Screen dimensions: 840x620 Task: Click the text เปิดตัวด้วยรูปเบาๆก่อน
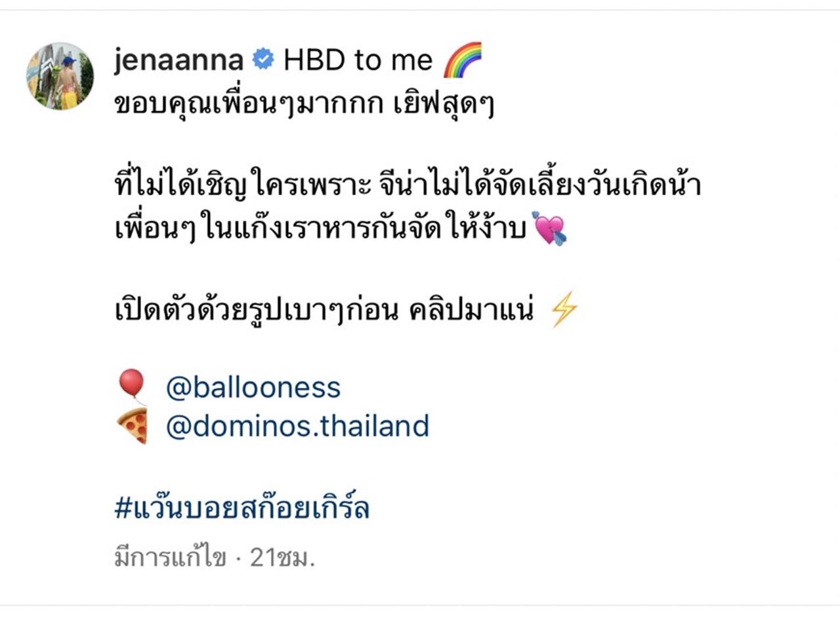tap(256, 309)
